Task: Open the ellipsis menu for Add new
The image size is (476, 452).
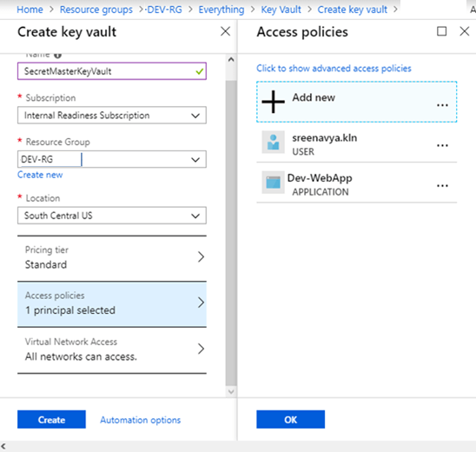Action: point(442,105)
